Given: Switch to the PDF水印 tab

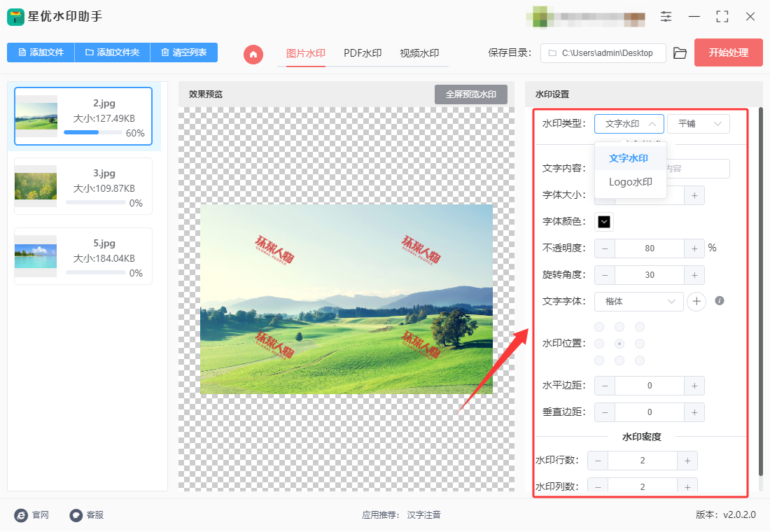Looking at the screenshot, I should 363,53.
